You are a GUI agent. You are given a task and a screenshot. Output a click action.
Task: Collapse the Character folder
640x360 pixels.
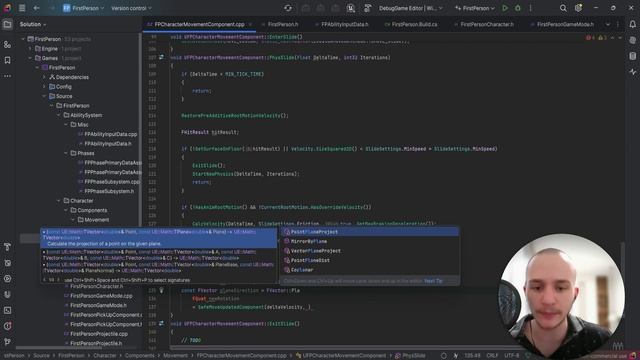pyautogui.click(x=59, y=201)
